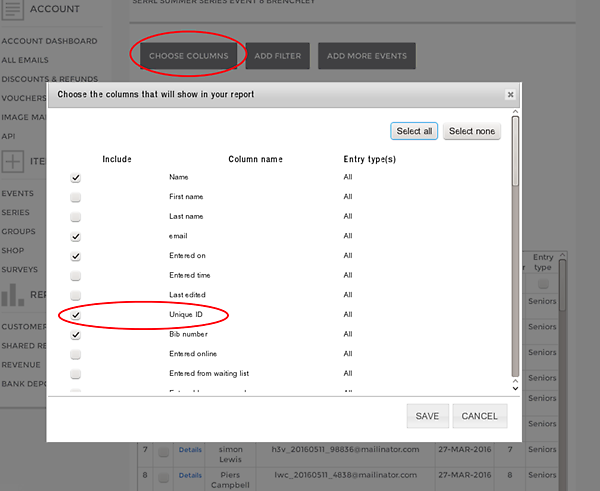Open Discounts & Refunds in sidebar
The height and width of the screenshot is (491, 600).
point(50,79)
